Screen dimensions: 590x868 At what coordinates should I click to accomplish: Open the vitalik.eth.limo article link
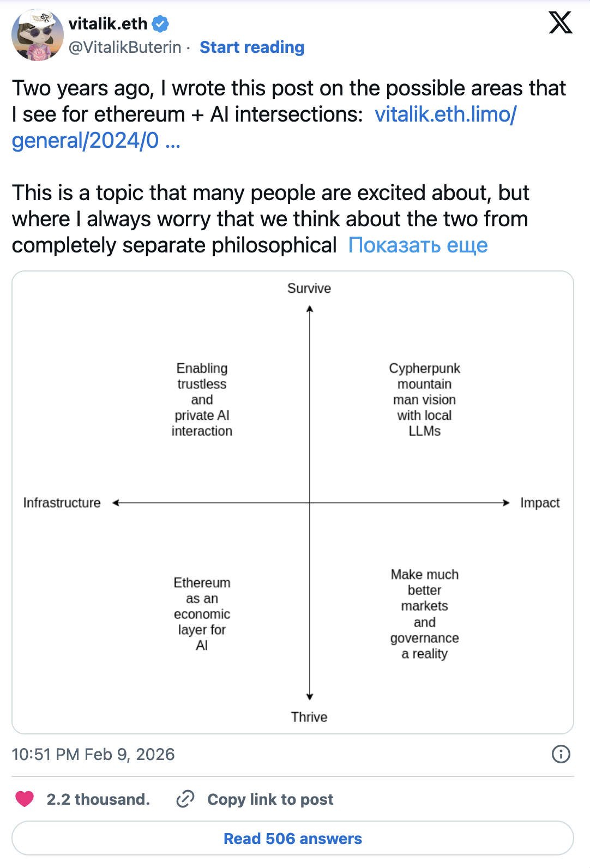(445, 114)
